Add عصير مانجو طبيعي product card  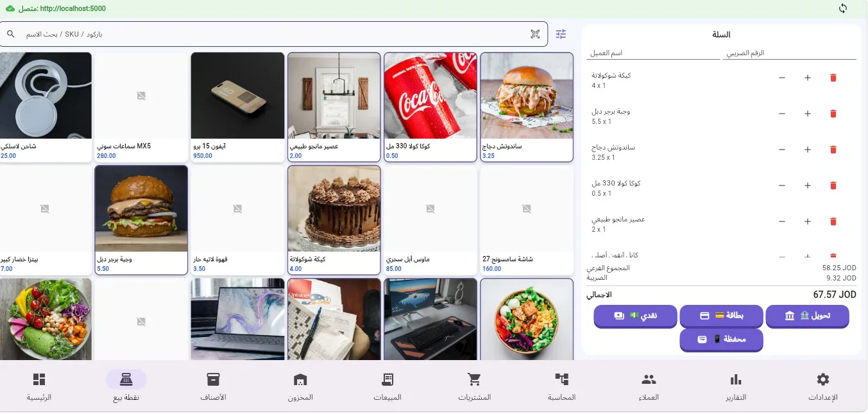click(x=334, y=107)
